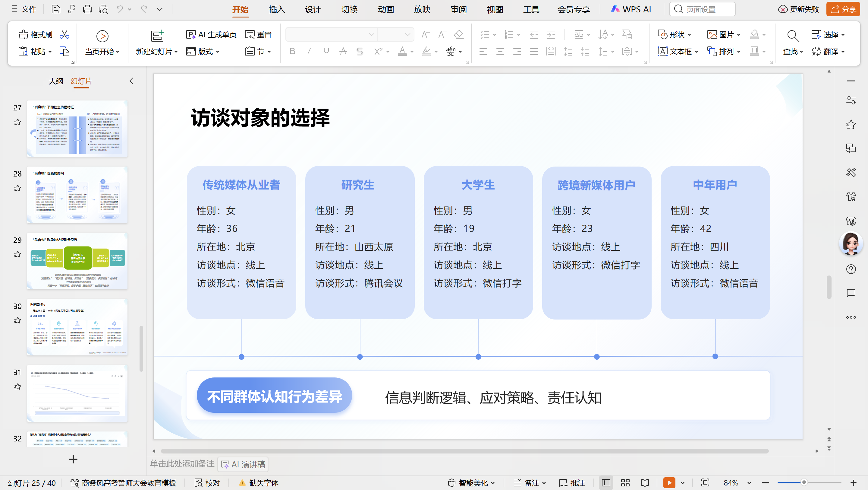Switch to the 插入 ribbon tab
The height and width of the screenshot is (490, 868).
pos(276,9)
